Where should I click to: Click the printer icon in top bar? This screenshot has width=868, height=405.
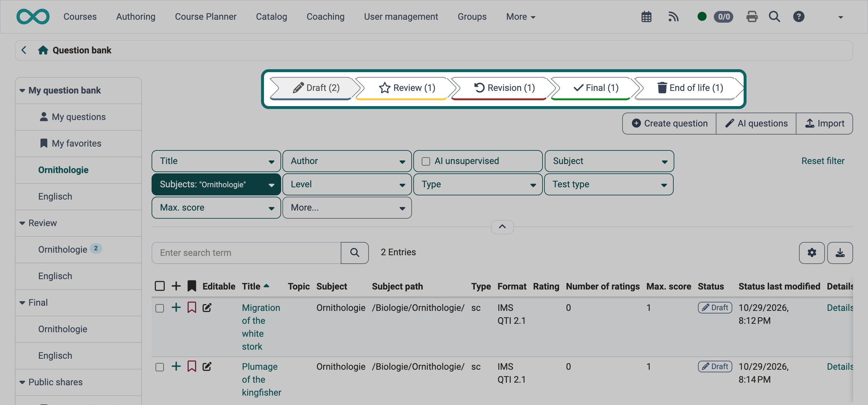coord(752,17)
